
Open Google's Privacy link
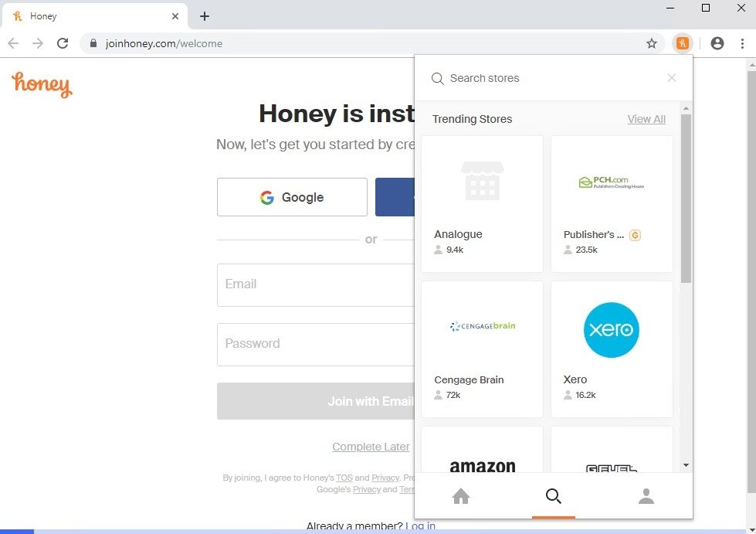coord(367,489)
